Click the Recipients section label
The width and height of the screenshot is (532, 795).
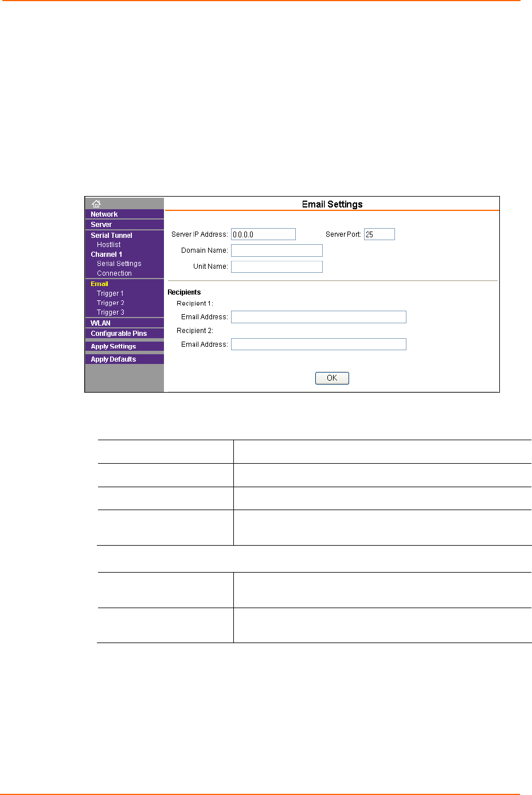(184, 292)
